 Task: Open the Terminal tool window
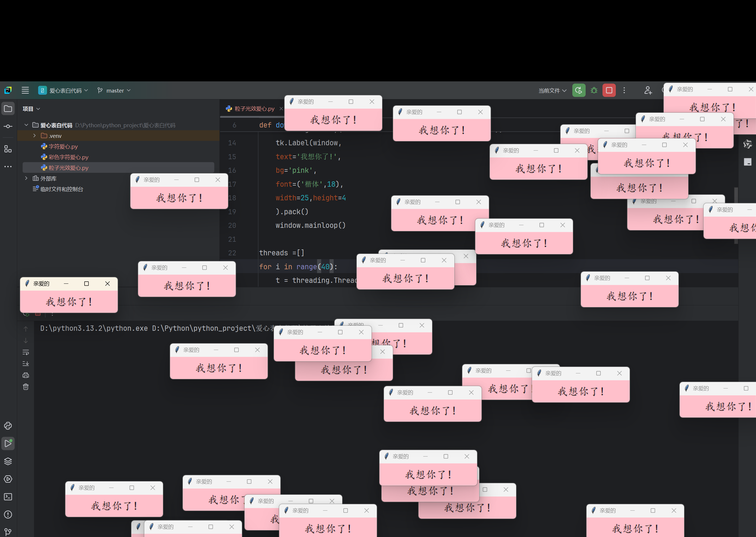click(8, 497)
